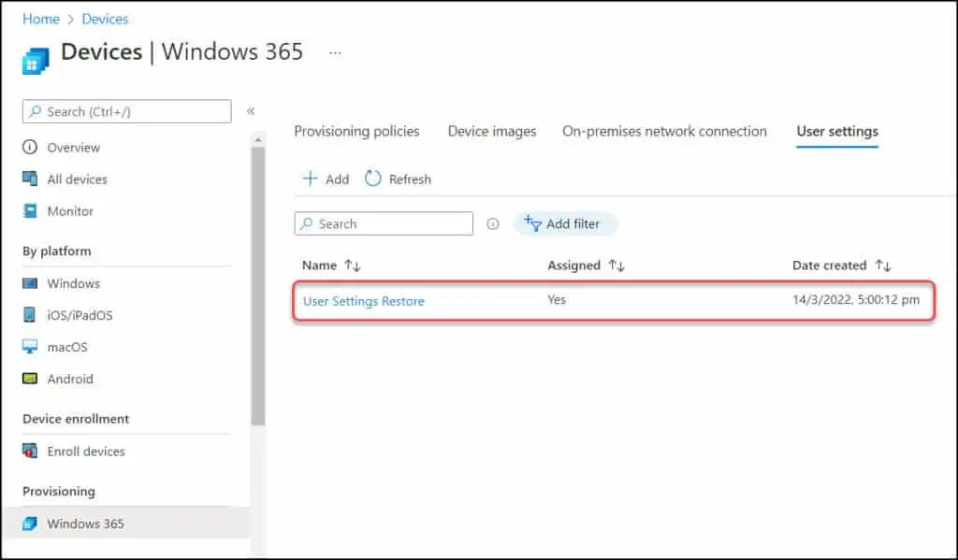Select Windows under By platform

[x=73, y=284]
